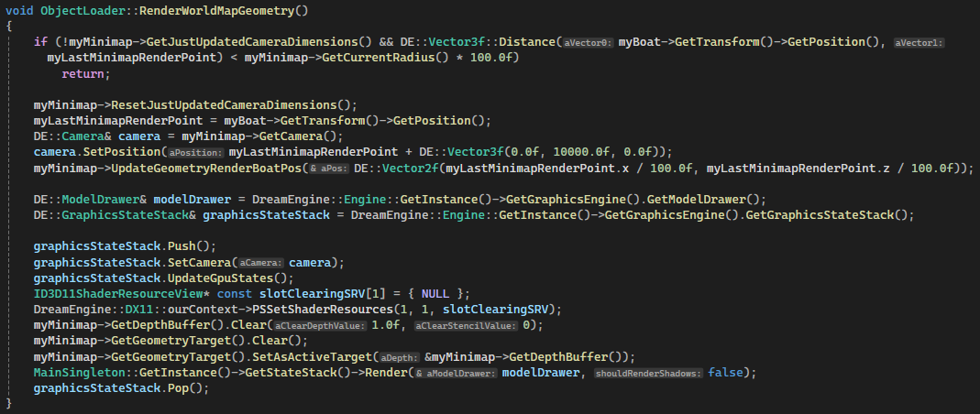Click the Render method call
This screenshot has height=414, width=980.
point(386,372)
